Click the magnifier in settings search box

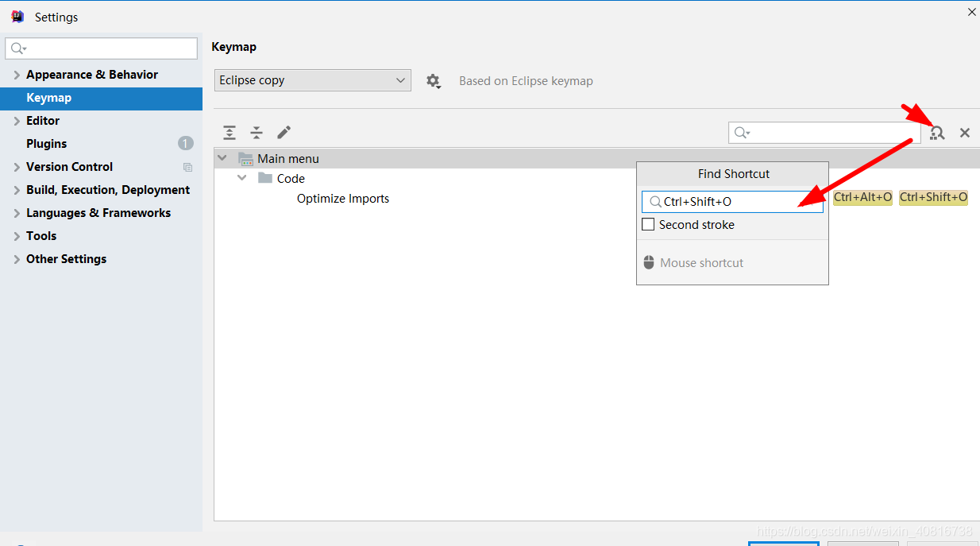[18, 48]
